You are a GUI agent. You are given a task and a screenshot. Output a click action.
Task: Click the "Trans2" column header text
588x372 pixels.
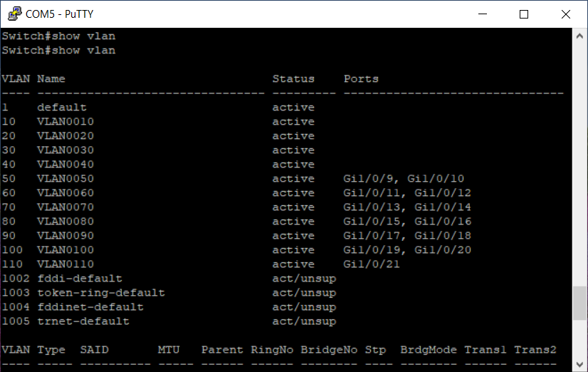pos(535,350)
